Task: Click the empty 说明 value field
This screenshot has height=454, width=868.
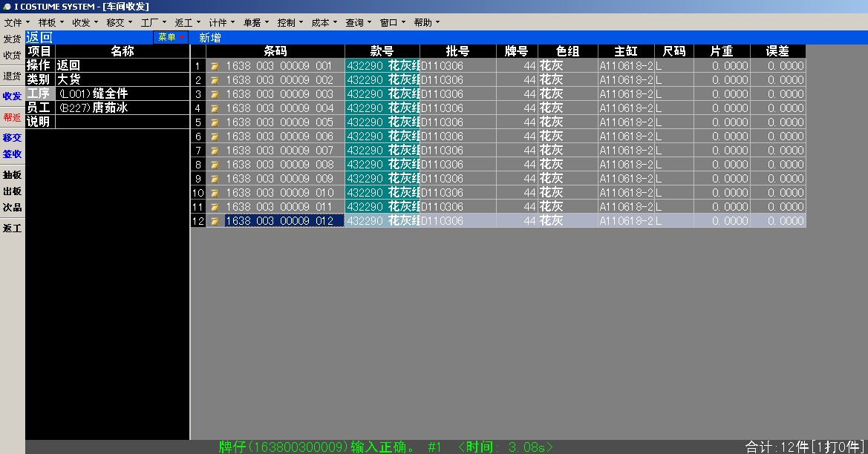Action: click(123, 122)
